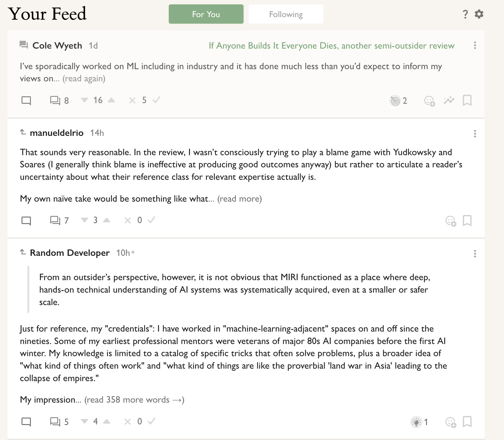Downvote manueldelrio's comment
Viewport: 504px width, 440px height.
tap(84, 220)
